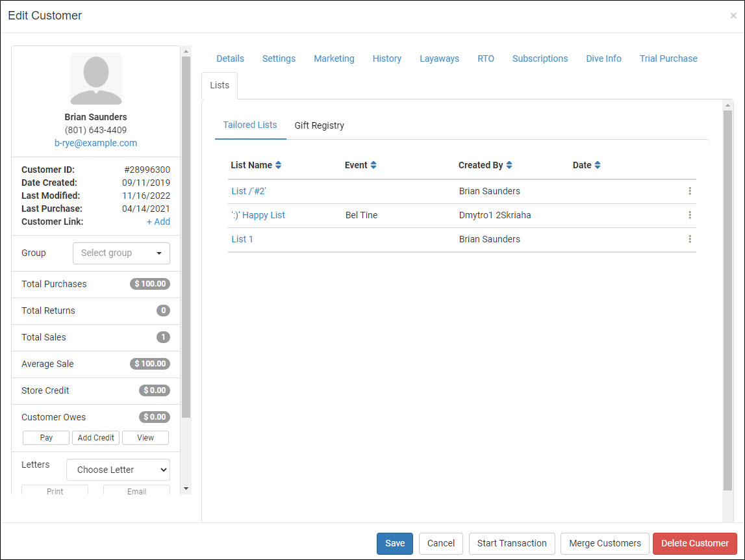Open the Subscriptions tab
Image resolution: width=745 pixels, height=560 pixels.
point(540,58)
